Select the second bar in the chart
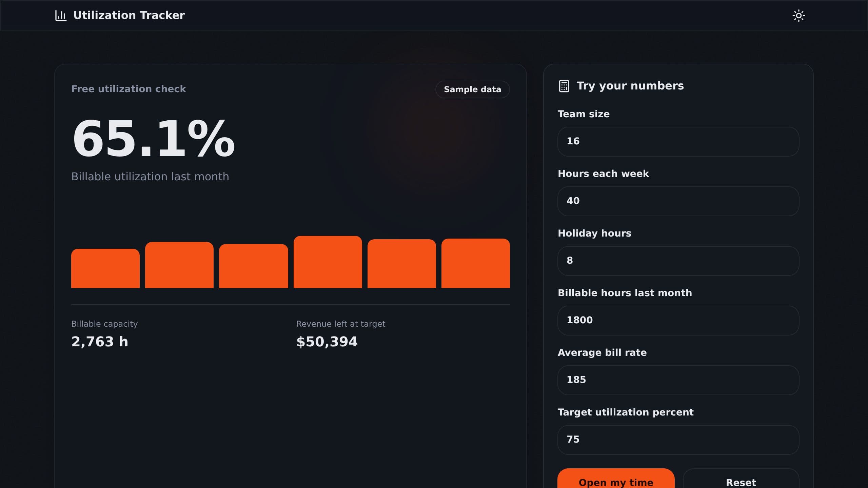Image resolution: width=868 pixels, height=488 pixels. [x=179, y=265]
